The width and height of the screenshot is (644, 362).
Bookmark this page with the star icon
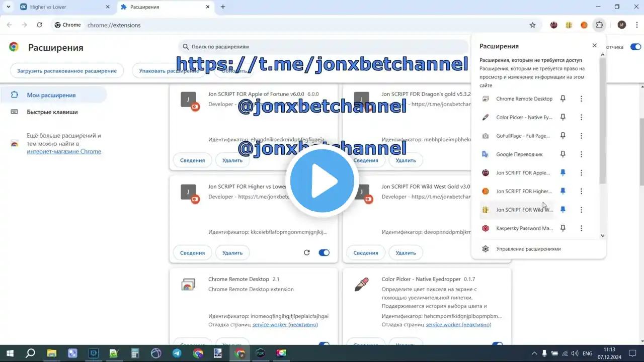coord(532,25)
